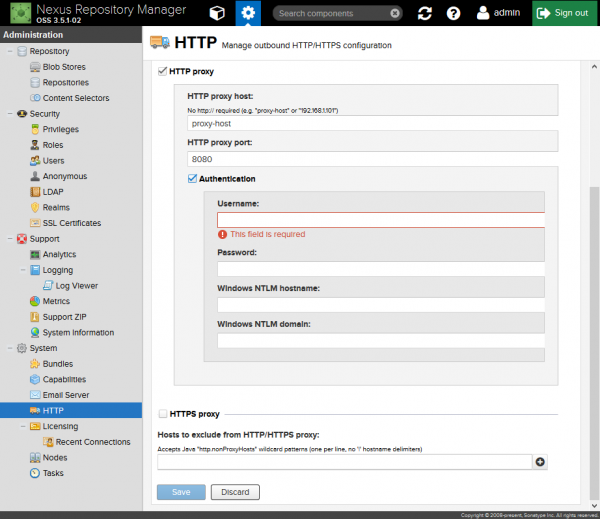
Task: Save the HTTP configuration
Action: click(x=181, y=492)
